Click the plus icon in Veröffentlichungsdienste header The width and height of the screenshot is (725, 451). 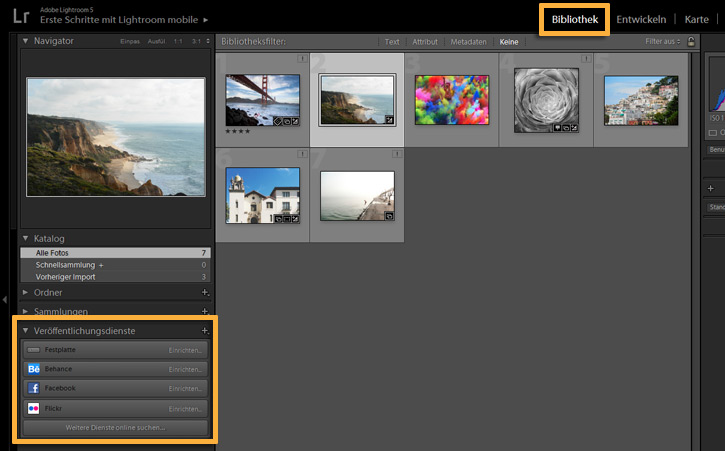tap(205, 331)
